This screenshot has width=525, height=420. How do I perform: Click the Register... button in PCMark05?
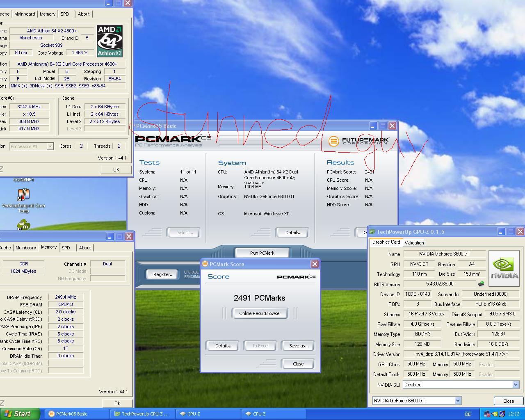pyautogui.click(x=163, y=274)
